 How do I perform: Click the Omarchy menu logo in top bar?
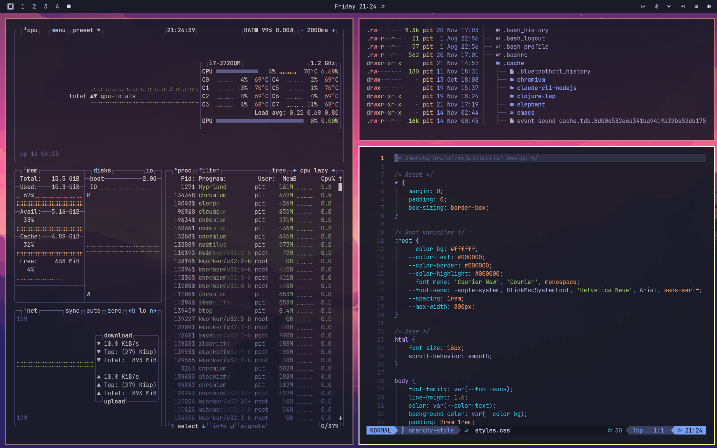coord(11,6)
